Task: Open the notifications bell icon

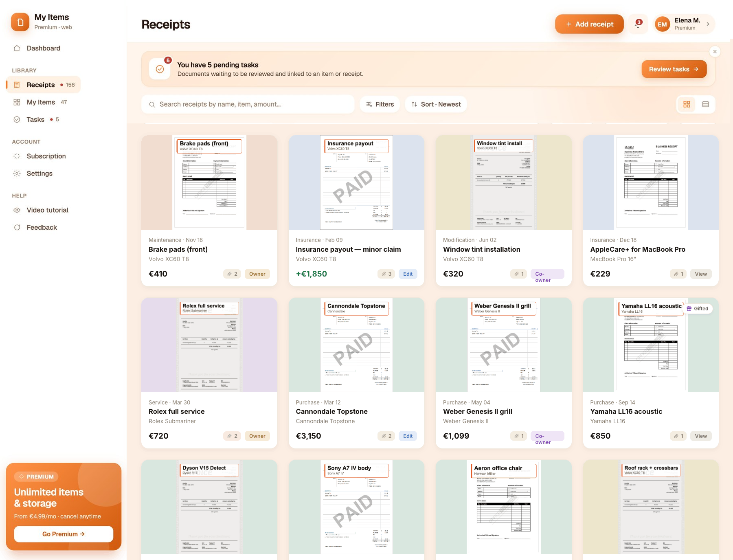Action: (x=638, y=24)
